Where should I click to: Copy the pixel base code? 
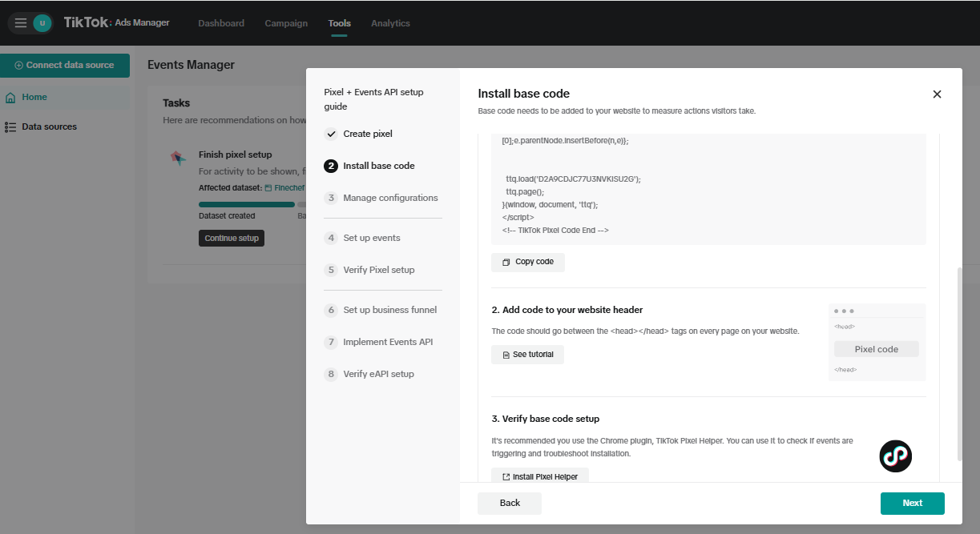tap(528, 262)
